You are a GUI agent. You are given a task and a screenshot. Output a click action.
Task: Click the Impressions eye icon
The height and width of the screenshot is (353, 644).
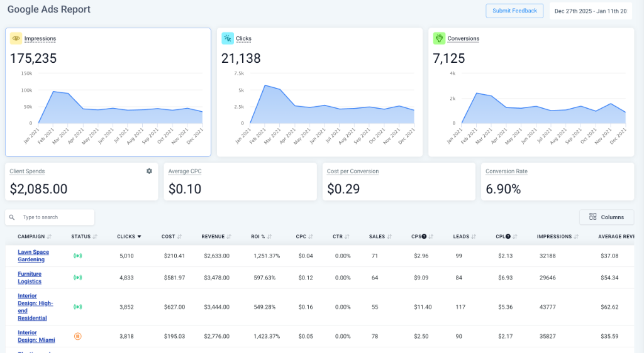(x=16, y=38)
